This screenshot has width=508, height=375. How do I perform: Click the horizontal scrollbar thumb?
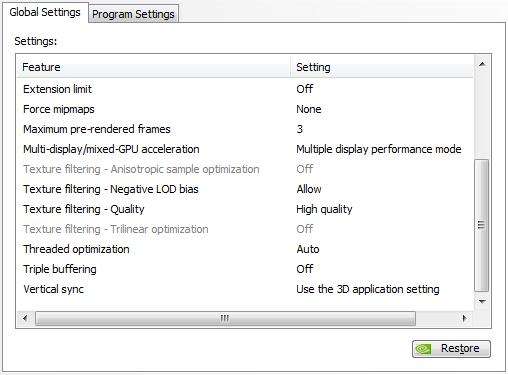coord(225,318)
